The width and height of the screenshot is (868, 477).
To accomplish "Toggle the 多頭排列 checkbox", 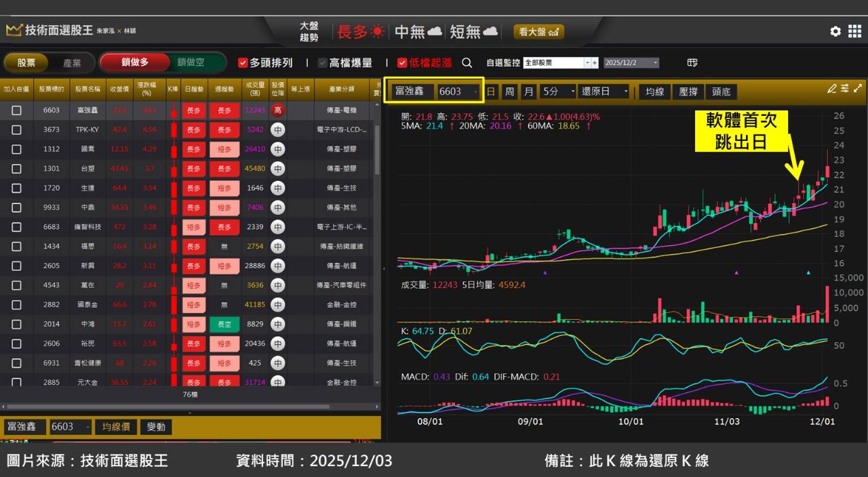I will pyautogui.click(x=243, y=63).
